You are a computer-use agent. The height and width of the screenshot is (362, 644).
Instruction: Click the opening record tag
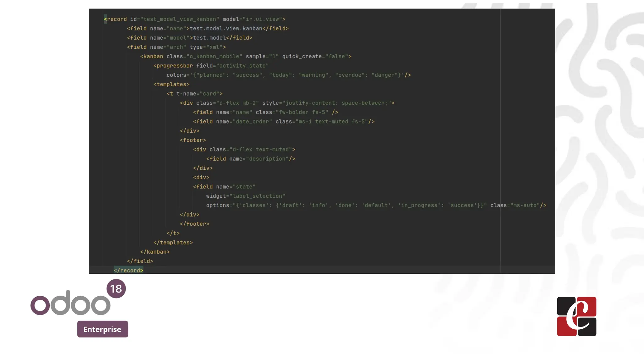coord(116,19)
